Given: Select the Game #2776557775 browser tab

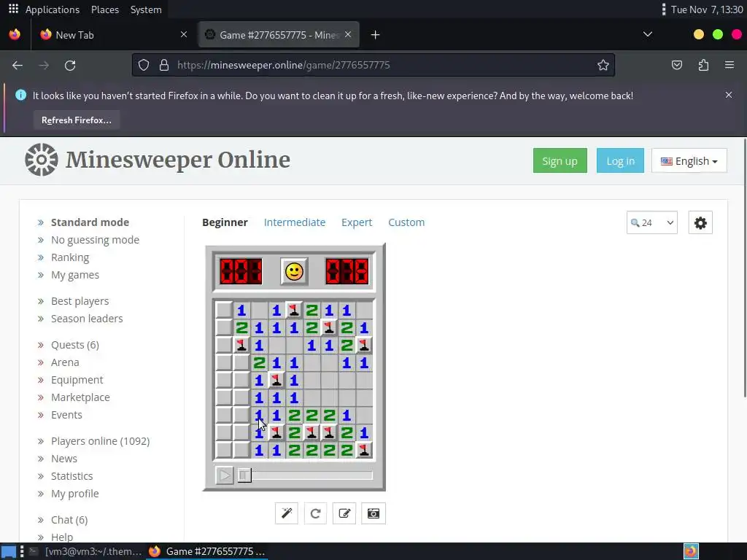Looking at the screenshot, I should coord(279,35).
